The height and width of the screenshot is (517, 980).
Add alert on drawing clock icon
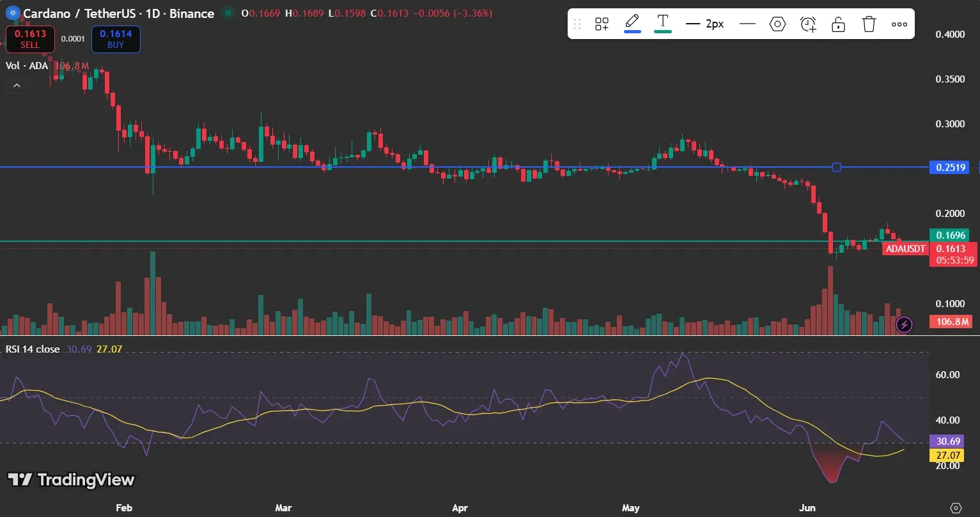808,24
